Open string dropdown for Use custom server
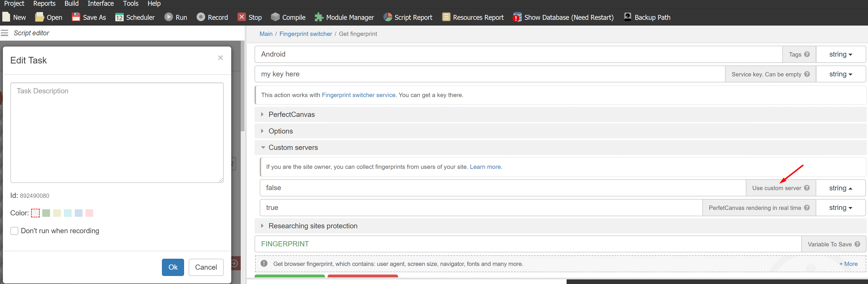This screenshot has height=284, width=868. [x=840, y=188]
